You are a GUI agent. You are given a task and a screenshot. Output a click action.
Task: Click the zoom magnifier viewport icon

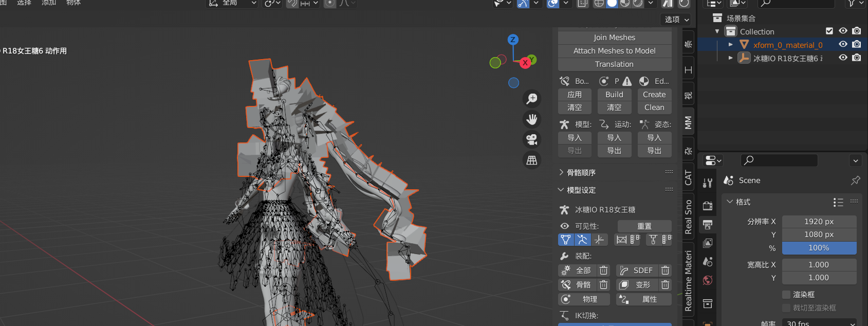[532, 98]
